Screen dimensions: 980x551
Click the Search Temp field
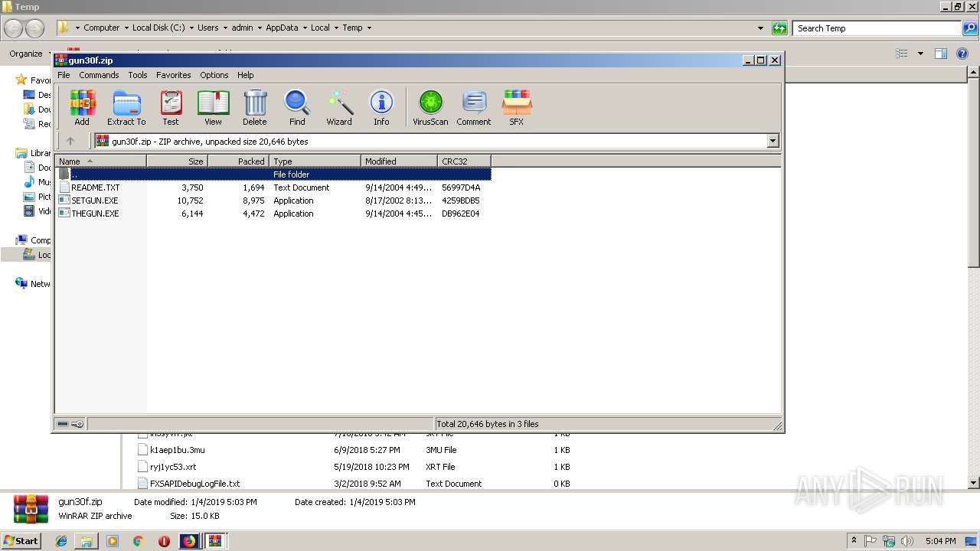pos(877,28)
